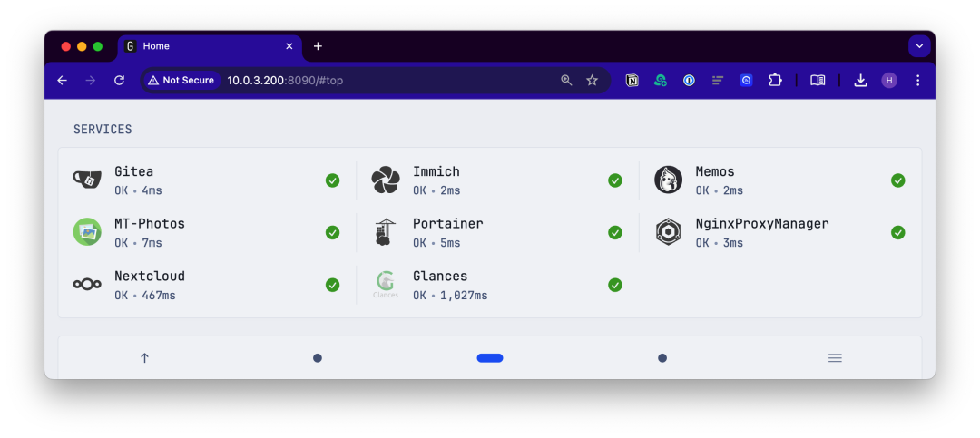Switch to the Home browser tab

(x=210, y=47)
